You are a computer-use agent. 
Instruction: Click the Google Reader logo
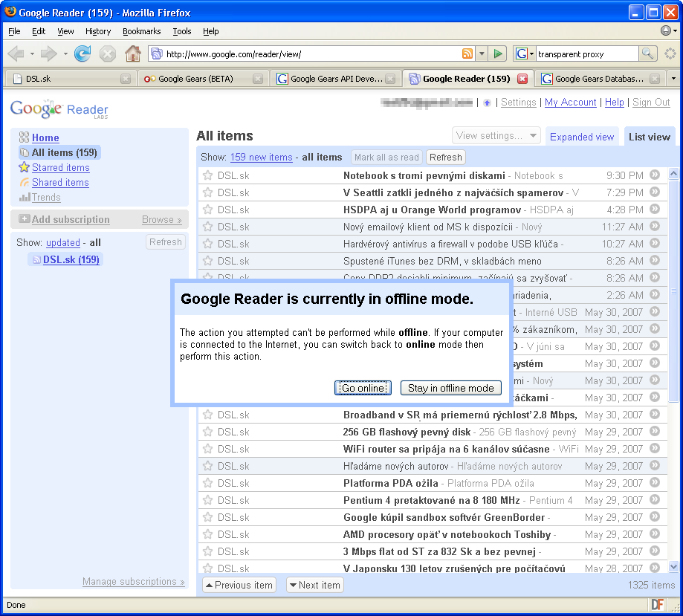59,109
